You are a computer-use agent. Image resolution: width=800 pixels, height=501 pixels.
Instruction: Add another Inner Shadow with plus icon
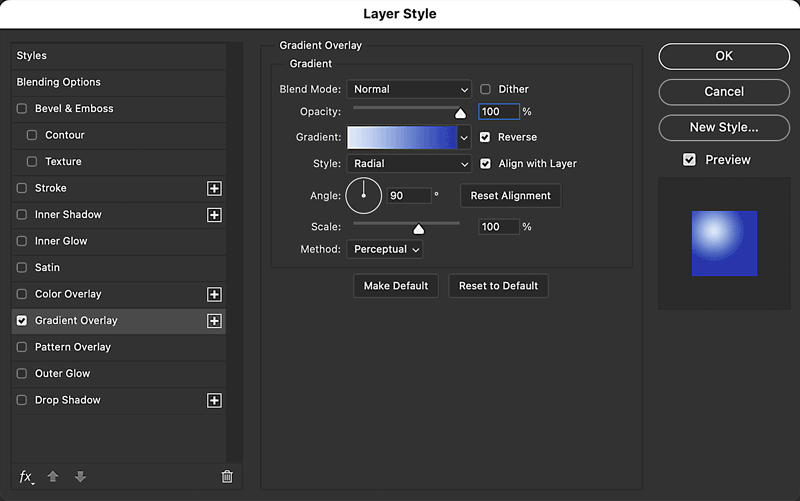pos(213,215)
